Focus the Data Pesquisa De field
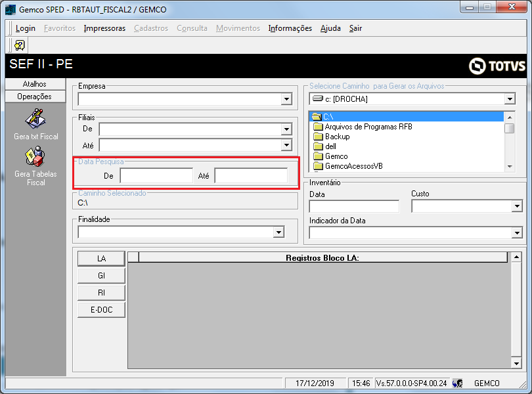 click(x=156, y=176)
